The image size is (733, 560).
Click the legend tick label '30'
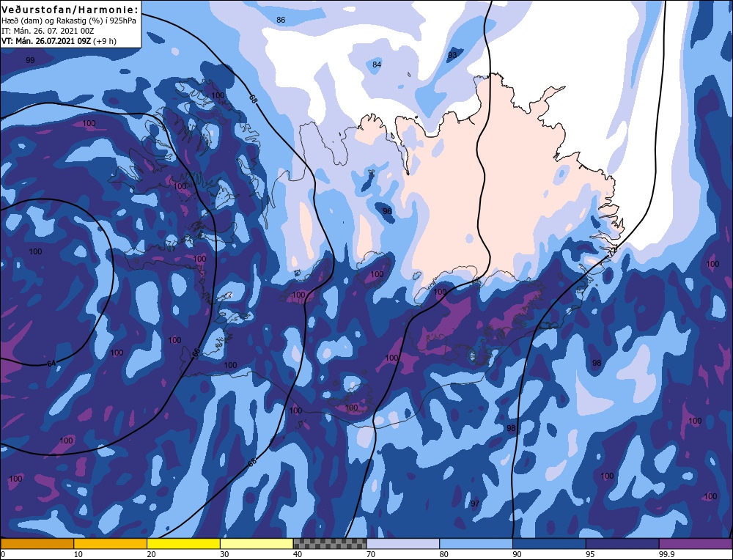(x=224, y=554)
